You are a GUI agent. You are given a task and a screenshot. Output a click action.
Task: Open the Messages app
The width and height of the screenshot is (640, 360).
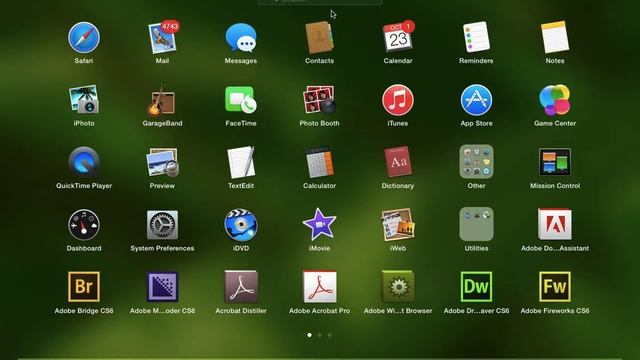[241, 38]
